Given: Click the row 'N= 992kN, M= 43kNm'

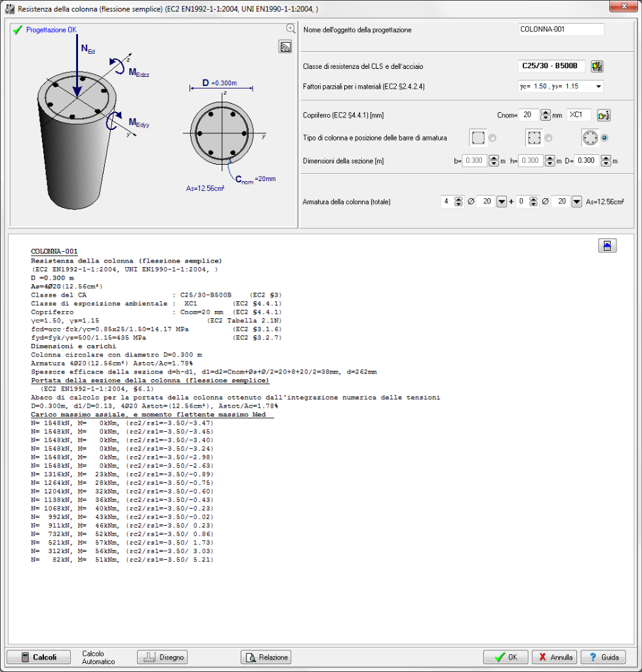Looking at the screenshot, I should 122,517.
